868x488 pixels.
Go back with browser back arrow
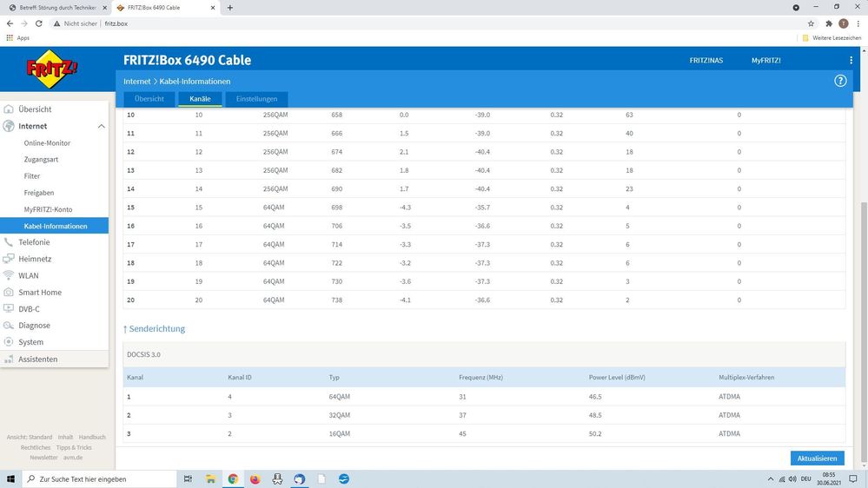tap(10, 23)
